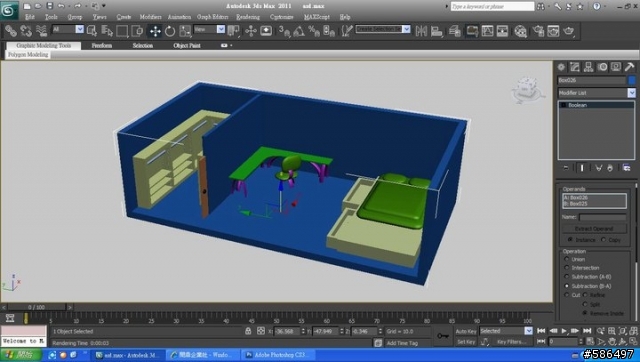The width and height of the screenshot is (640, 362).
Task: Open the Material Editor icon
Action: coord(520,31)
